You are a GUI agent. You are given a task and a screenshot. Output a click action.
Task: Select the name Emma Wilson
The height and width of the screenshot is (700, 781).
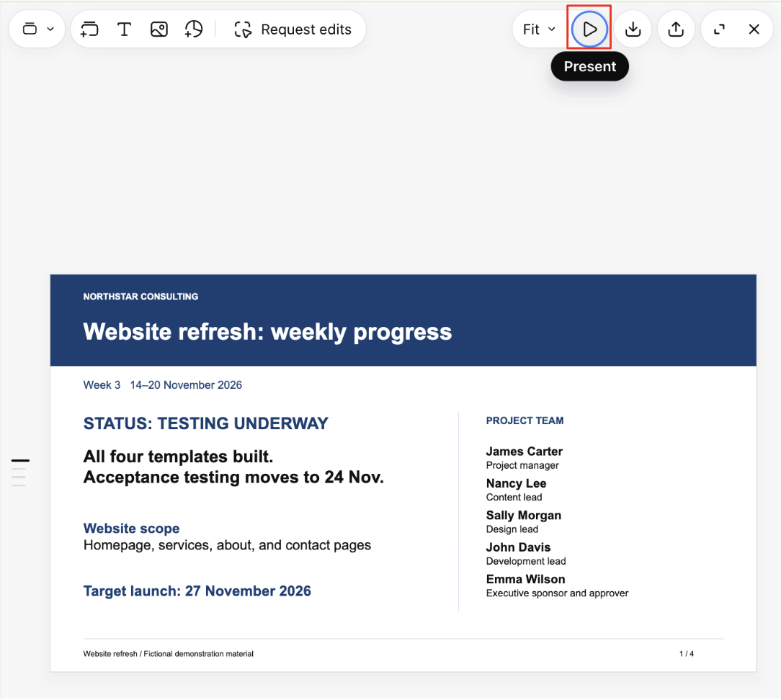click(526, 580)
